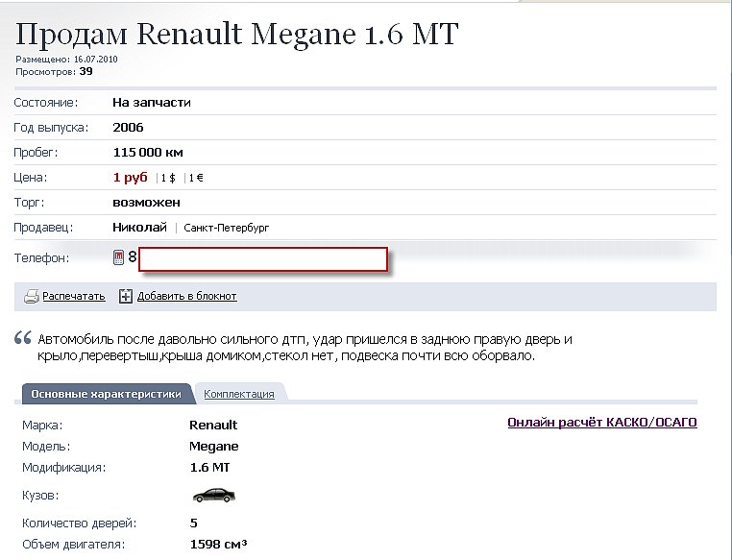
Task: Open Онлайн расчёт КАСКО/ОСАГО link
Action: coord(602,423)
